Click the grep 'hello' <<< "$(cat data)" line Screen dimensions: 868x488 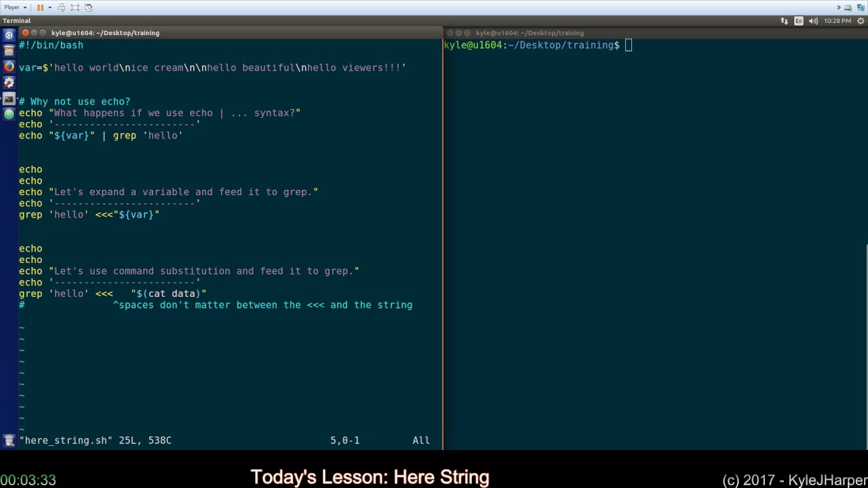113,293
